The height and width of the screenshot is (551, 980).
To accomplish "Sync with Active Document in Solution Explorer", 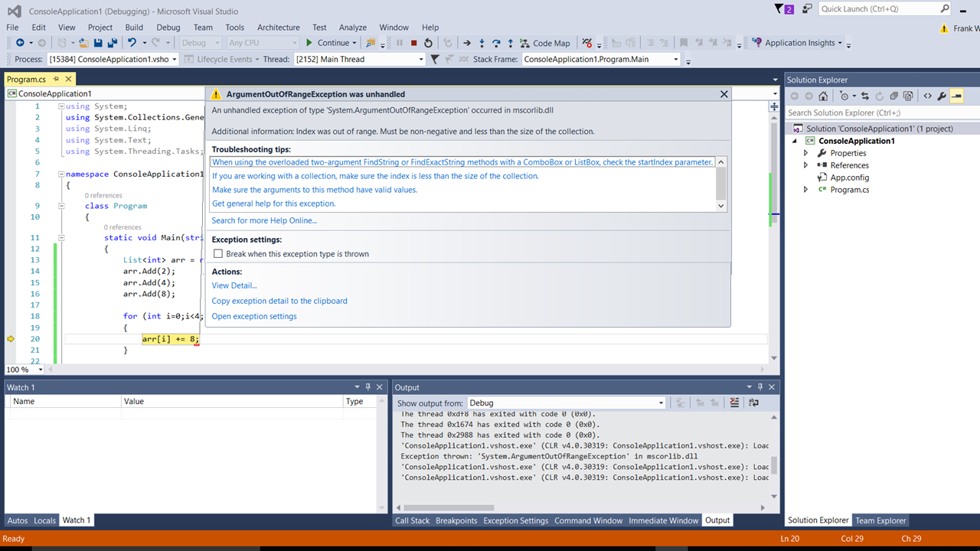I will tap(865, 96).
